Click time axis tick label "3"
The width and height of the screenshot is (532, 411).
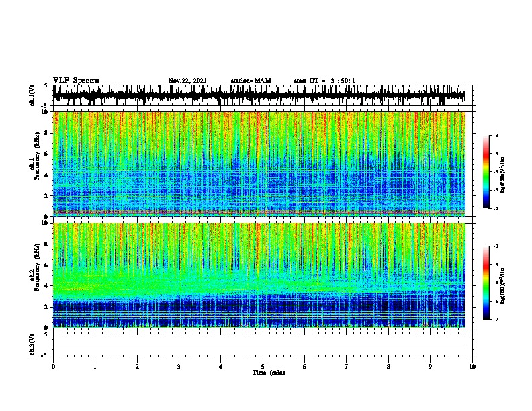[x=179, y=367]
